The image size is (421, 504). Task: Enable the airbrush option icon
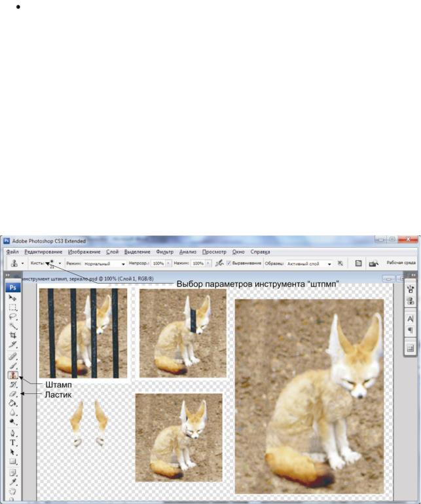[x=219, y=263]
